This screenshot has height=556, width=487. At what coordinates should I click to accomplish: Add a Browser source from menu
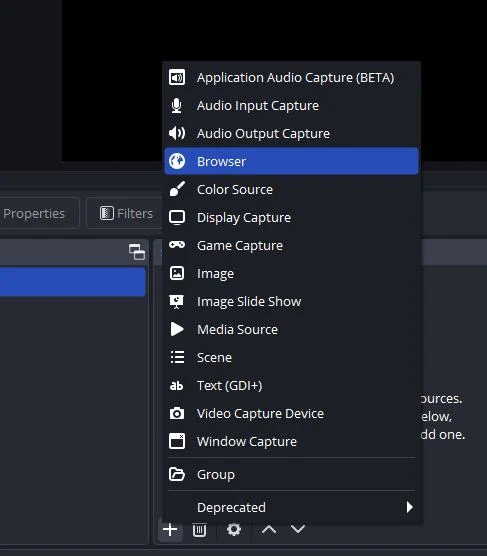tap(291, 161)
